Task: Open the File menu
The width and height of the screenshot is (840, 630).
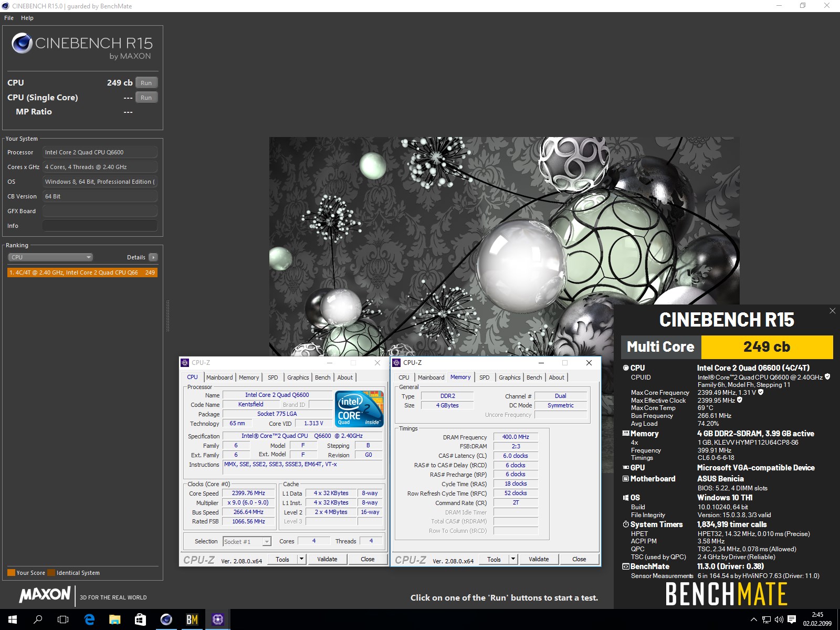Action: pos(9,18)
